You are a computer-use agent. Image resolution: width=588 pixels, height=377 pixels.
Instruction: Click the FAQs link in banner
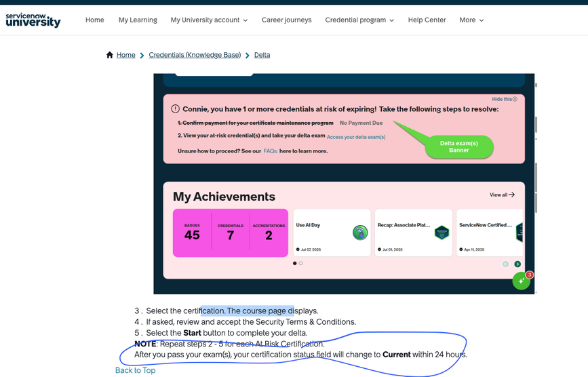coord(270,151)
